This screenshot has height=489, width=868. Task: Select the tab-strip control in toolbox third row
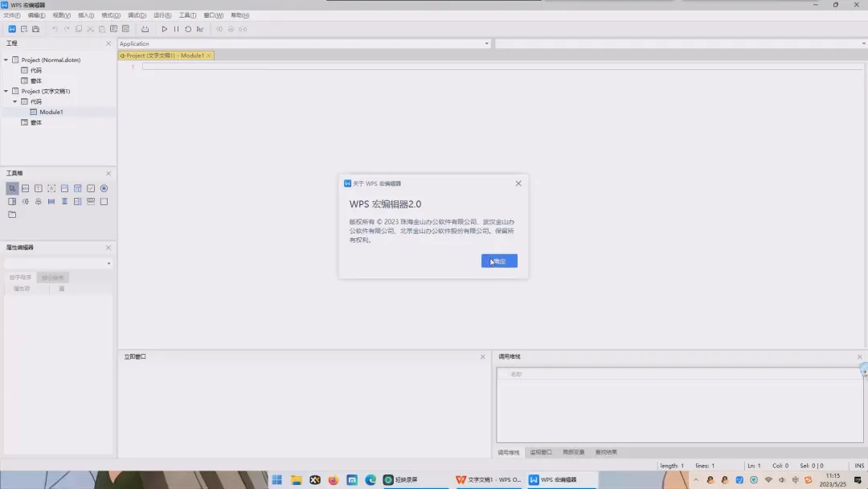[12, 214]
